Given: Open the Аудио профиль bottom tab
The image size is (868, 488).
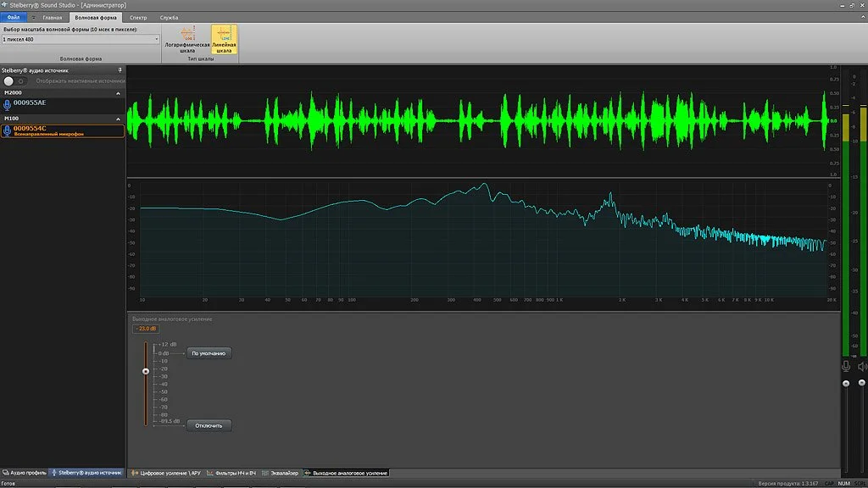Looking at the screenshot, I should pos(25,473).
